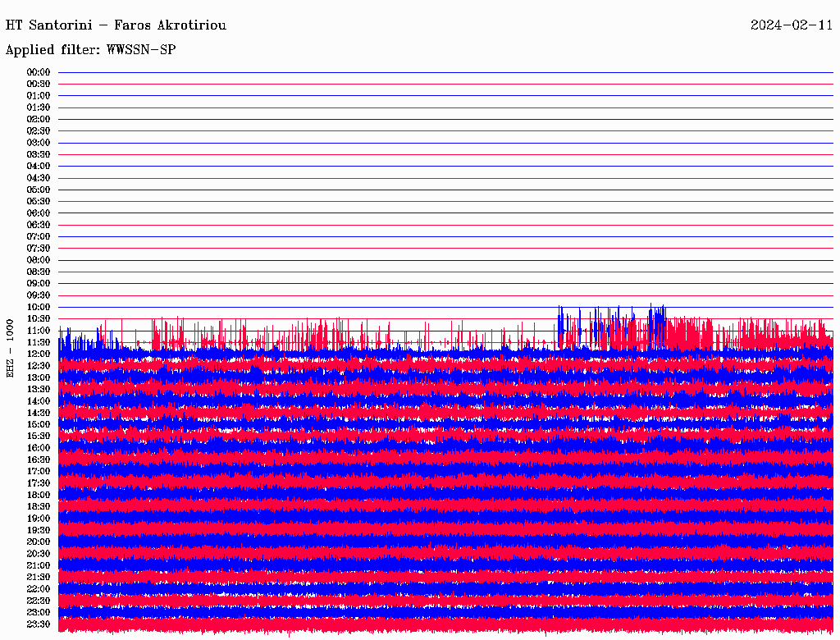840x640 pixels.
Task: Click the 12:00 time label
Action: tap(39, 354)
